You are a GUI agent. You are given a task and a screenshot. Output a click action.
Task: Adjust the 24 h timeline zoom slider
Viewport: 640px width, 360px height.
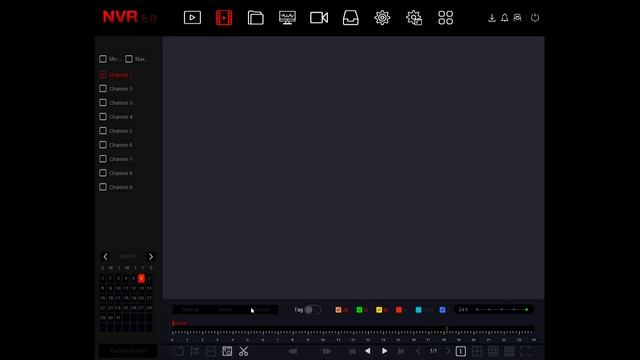coord(502,310)
